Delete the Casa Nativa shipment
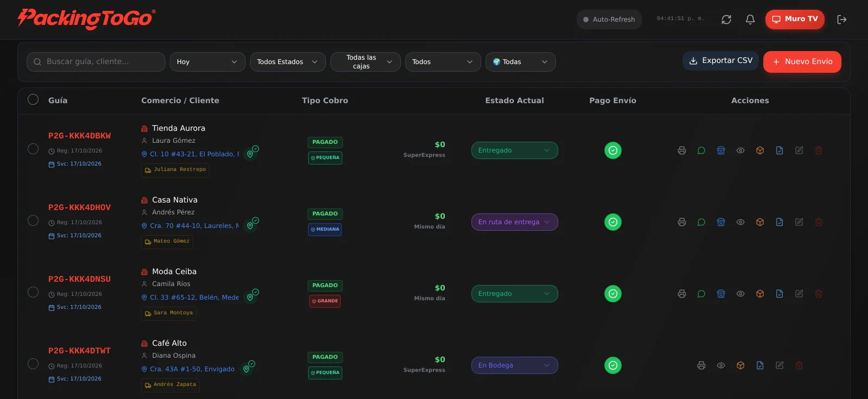This screenshot has height=399, width=868. [x=819, y=222]
